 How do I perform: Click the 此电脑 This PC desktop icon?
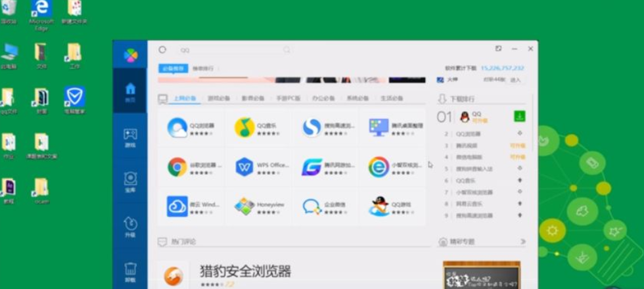(x=9, y=56)
